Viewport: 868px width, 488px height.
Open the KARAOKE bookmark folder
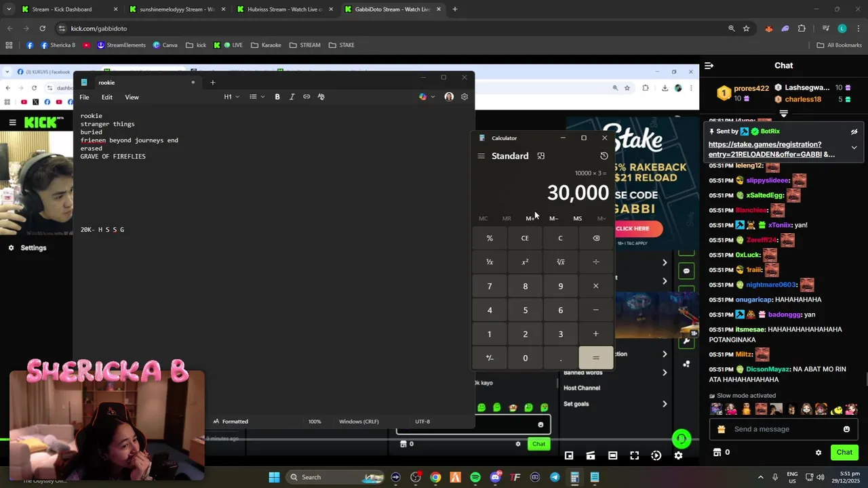pos(266,45)
